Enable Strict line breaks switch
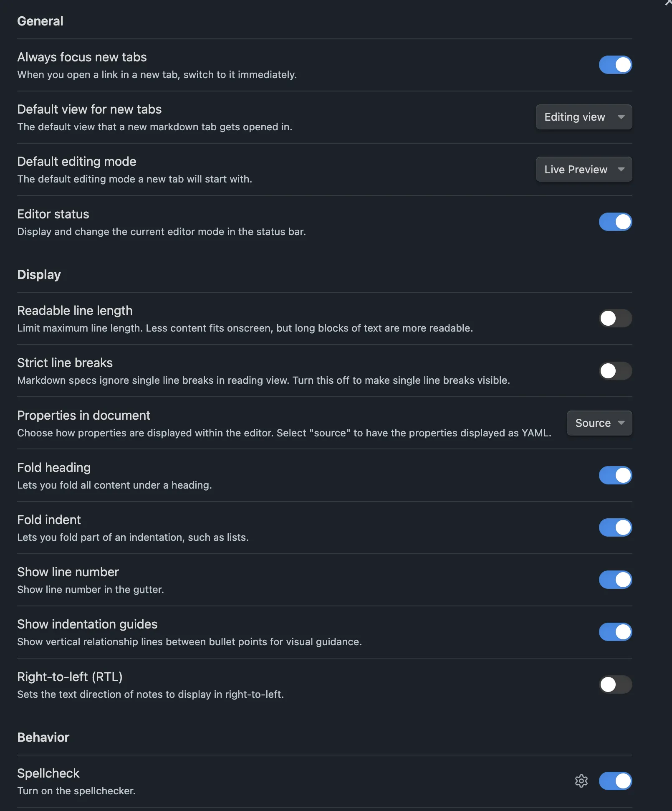The image size is (672, 811). coord(615,370)
